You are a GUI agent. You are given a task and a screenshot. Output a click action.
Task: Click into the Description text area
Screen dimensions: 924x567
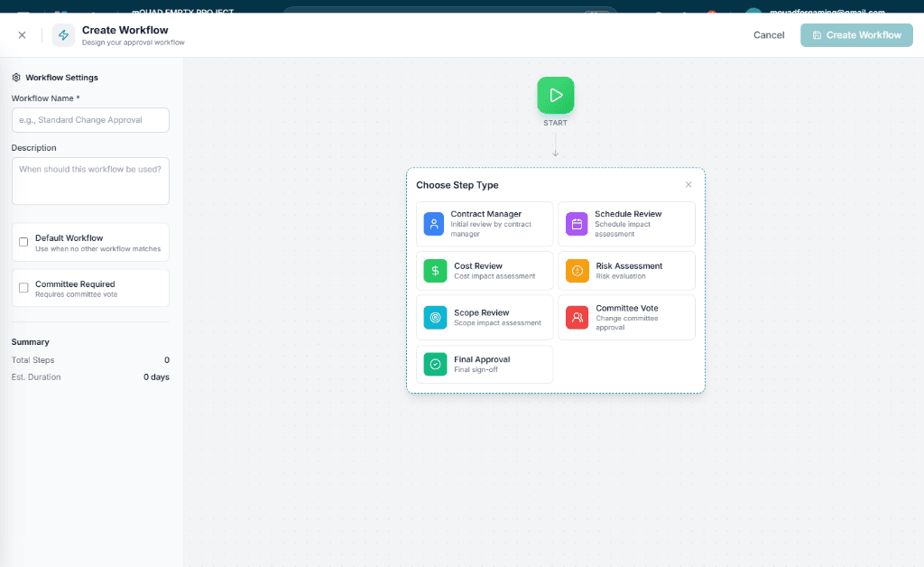click(x=90, y=181)
